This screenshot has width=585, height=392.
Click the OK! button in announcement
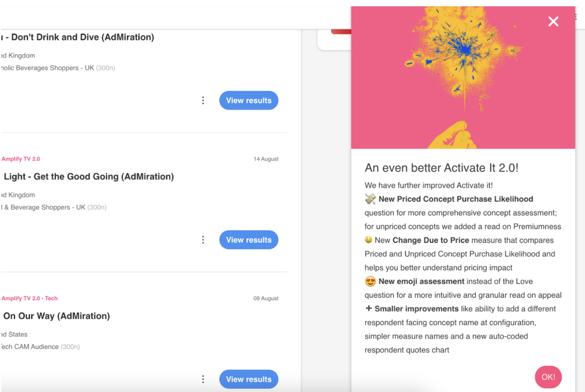coord(548,377)
